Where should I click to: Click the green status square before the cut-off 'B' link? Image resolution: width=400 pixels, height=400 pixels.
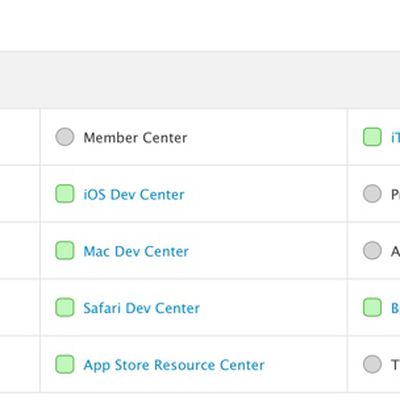pos(372,307)
